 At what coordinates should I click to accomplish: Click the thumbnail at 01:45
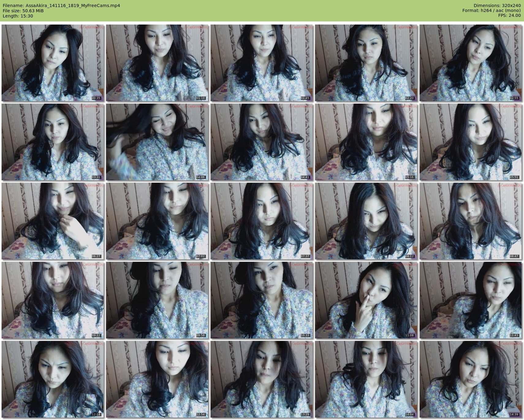[x=261, y=63]
